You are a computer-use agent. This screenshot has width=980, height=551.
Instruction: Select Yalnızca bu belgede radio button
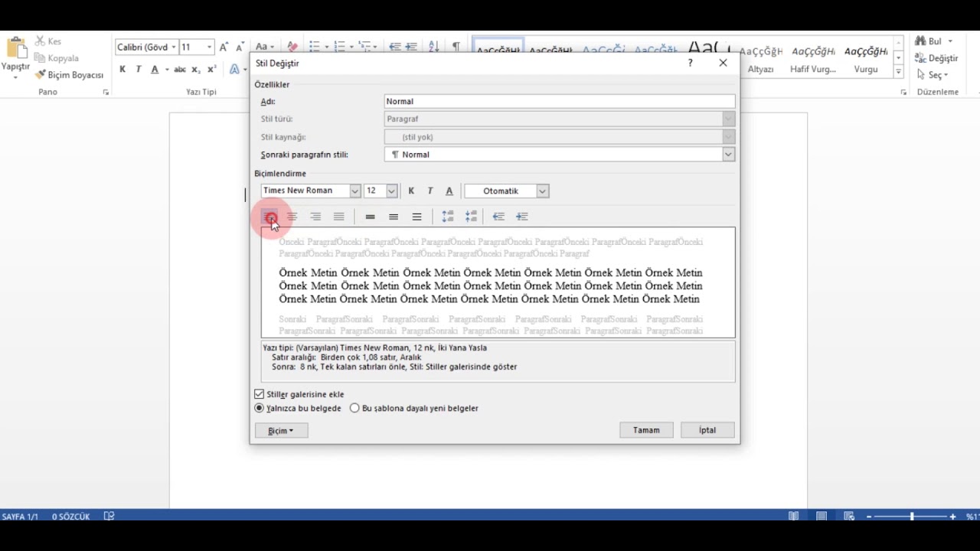pos(259,408)
